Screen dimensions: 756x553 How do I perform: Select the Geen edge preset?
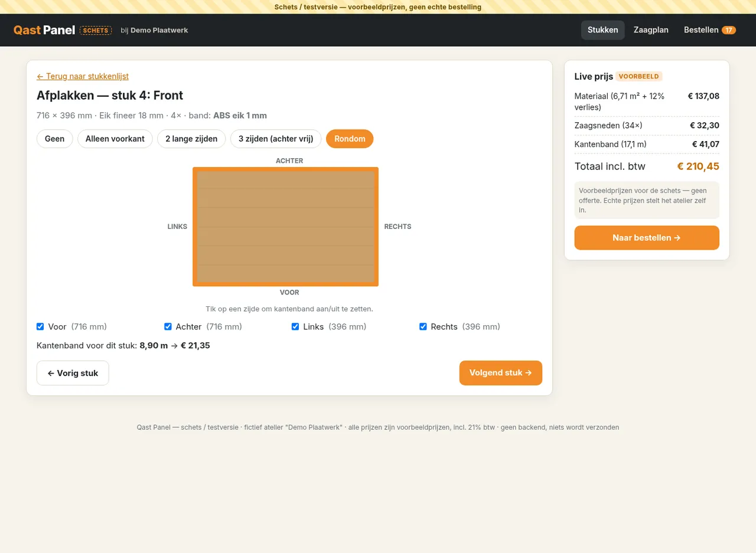(54, 139)
